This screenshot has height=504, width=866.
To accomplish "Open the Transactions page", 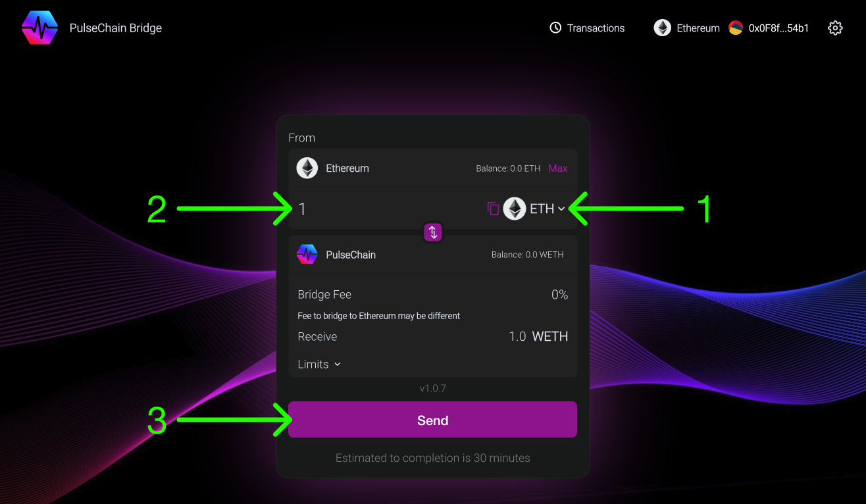I will click(596, 28).
